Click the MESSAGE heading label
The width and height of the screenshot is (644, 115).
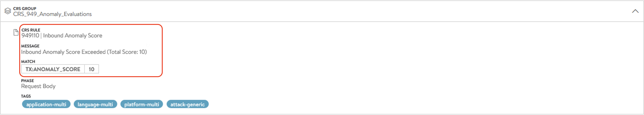click(30, 46)
